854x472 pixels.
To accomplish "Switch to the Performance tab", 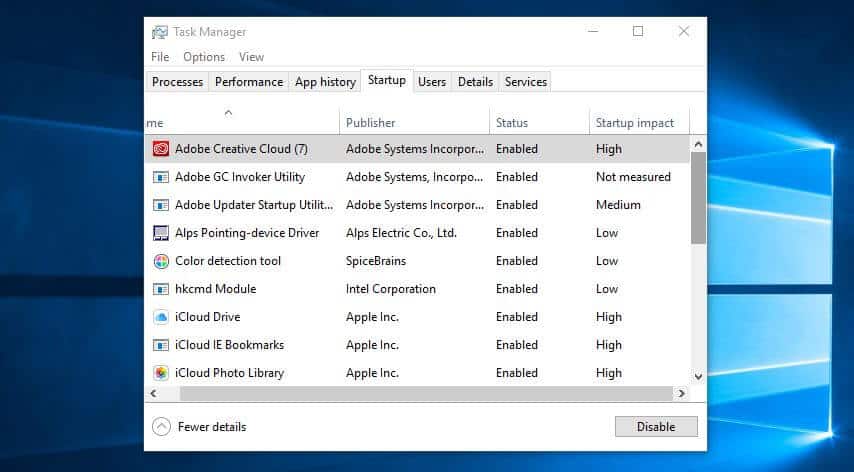I will point(249,82).
